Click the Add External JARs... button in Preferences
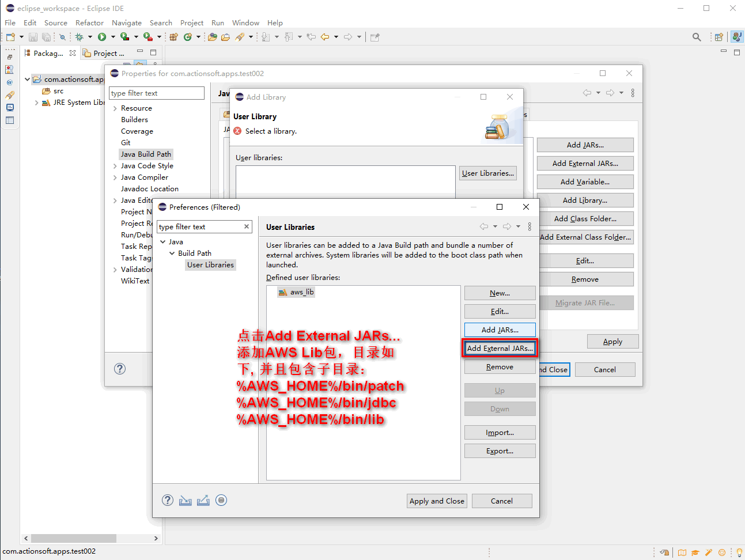The height and width of the screenshot is (560, 745). [500, 348]
